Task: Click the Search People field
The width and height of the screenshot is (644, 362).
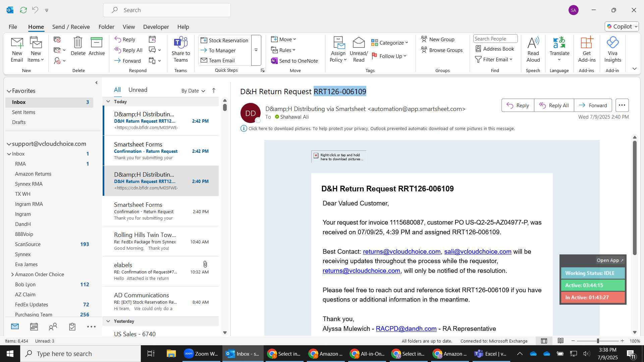Action: tap(495, 39)
